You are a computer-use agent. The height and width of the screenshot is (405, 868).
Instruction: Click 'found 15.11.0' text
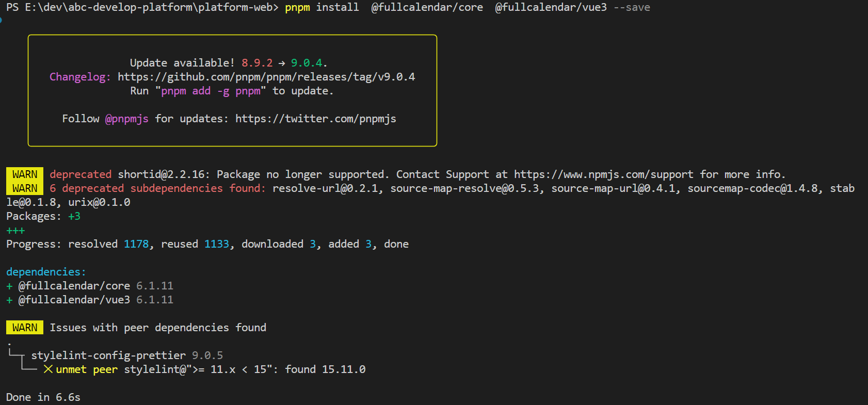(325, 369)
